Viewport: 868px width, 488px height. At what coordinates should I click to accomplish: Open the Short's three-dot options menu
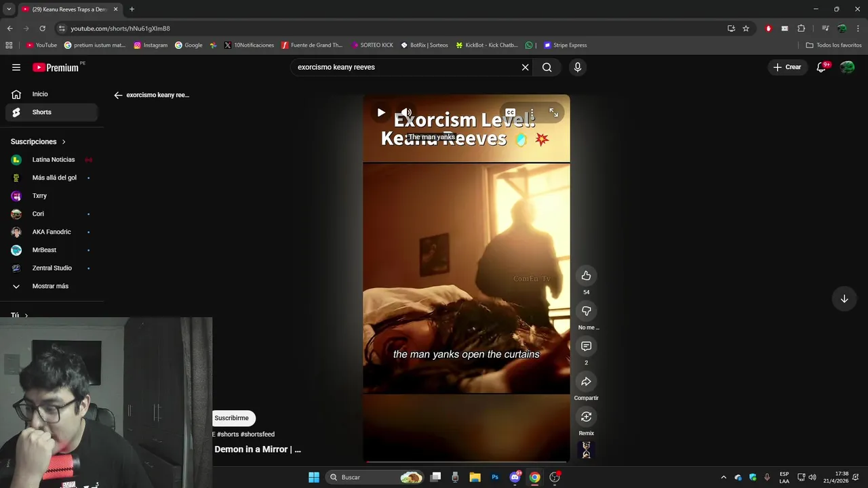532,113
